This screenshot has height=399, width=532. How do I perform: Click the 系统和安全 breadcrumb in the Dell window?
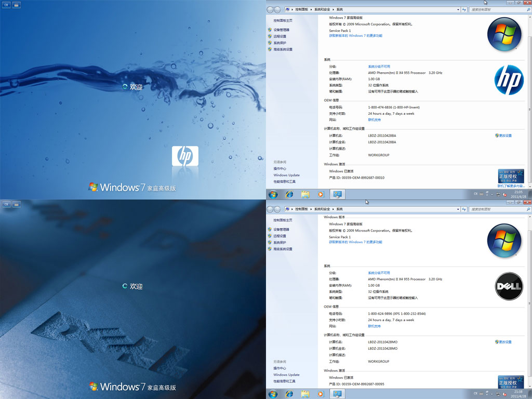point(322,209)
